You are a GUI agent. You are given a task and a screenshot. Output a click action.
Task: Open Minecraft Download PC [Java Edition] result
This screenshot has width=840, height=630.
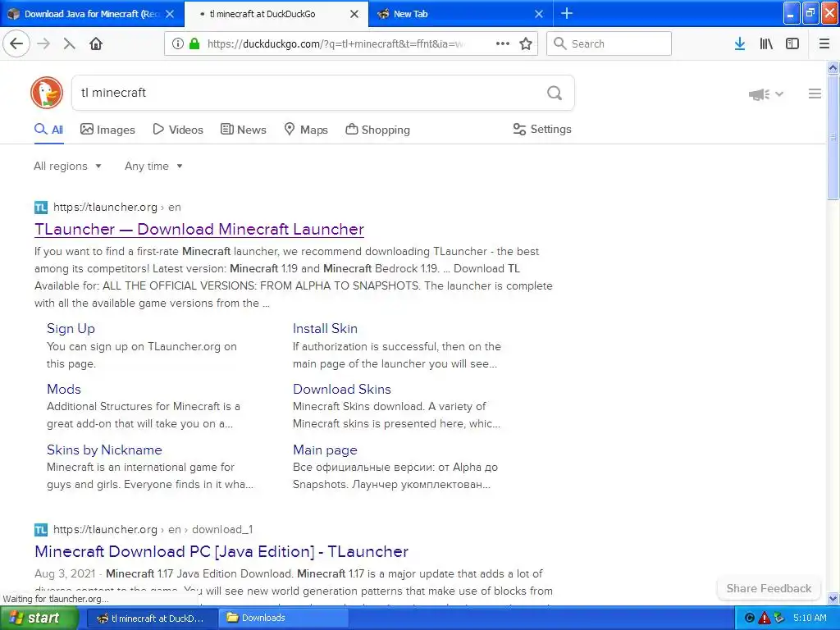[221, 552]
